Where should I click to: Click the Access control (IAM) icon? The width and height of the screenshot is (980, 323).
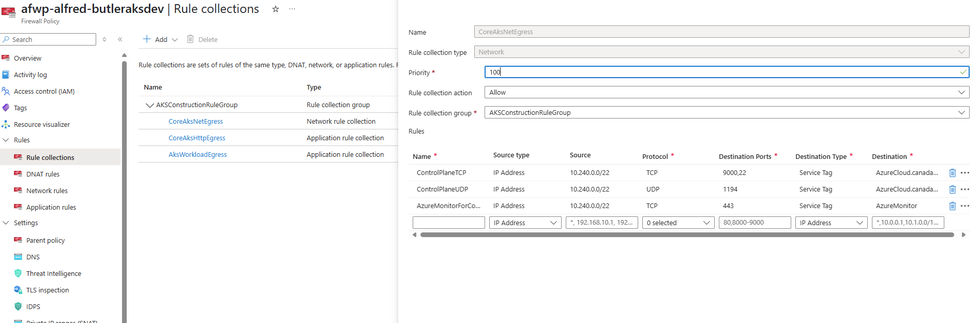coord(6,91)
